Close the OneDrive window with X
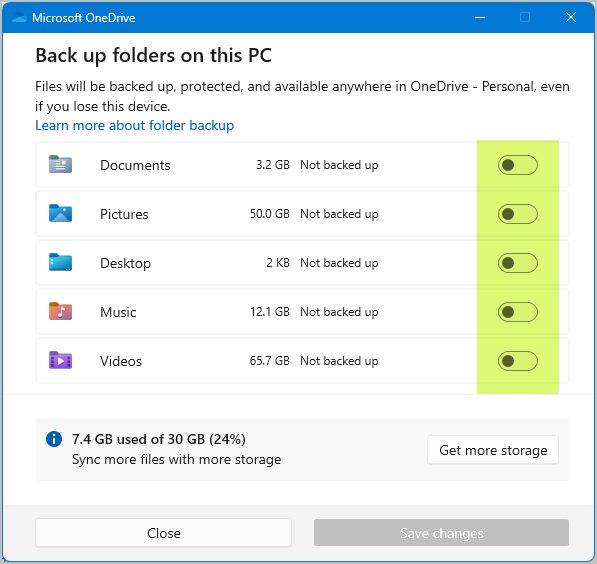 (x=571, y=17)
